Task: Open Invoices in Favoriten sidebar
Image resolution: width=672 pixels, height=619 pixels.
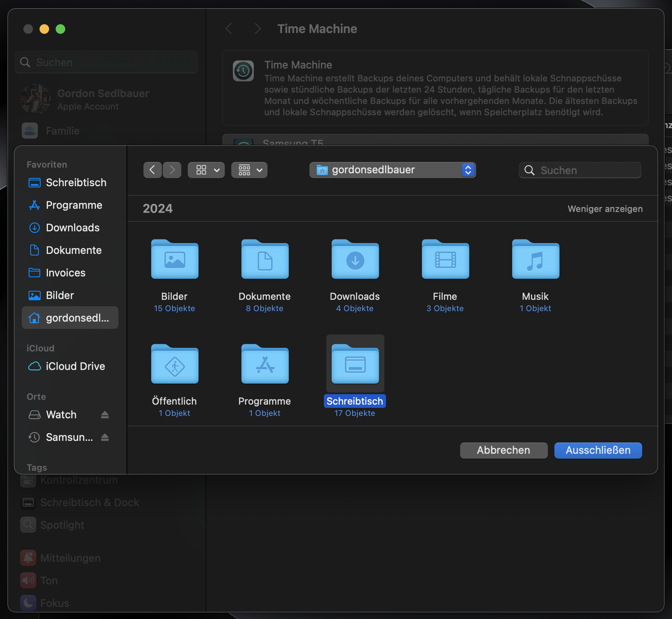Action: click(x=70, y=273)
